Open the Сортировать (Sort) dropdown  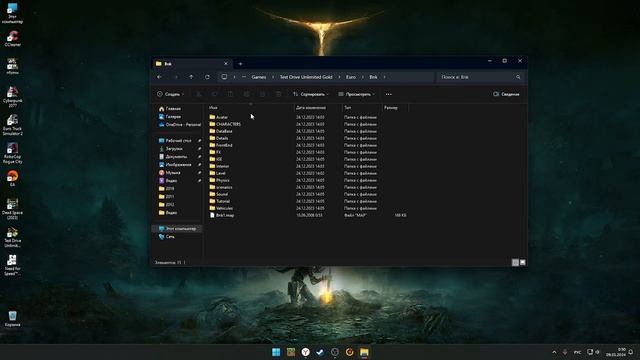pos(311,94)
